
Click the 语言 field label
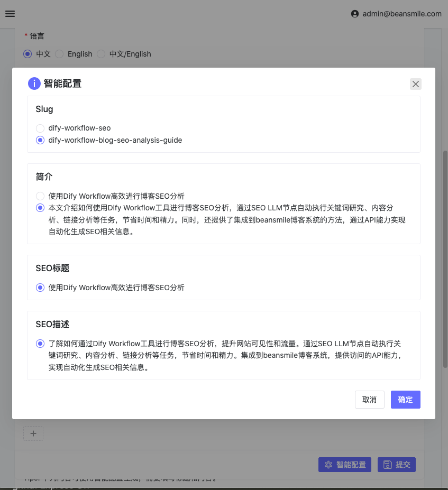point(37,36)
